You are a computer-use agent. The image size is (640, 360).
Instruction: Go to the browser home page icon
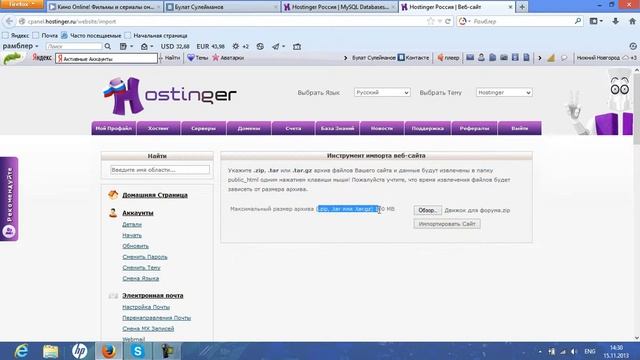pyautogui.click(x=632, y=21)
